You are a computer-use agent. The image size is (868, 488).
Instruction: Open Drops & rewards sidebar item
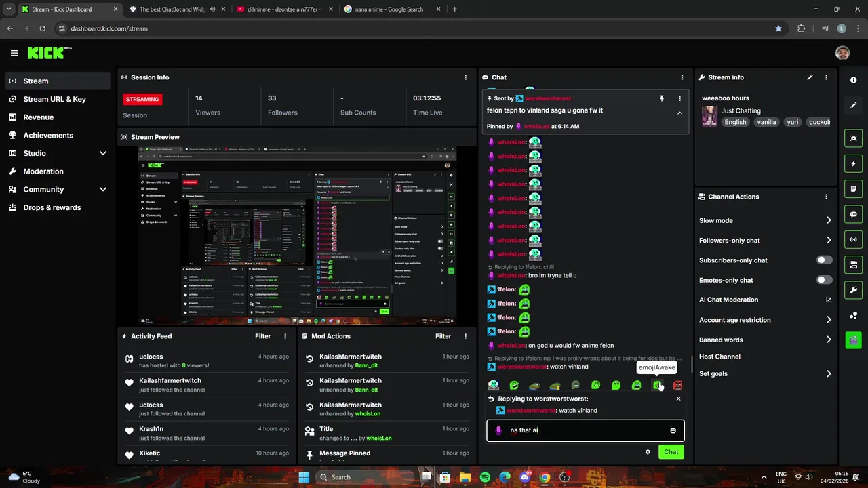click(58, 207)
